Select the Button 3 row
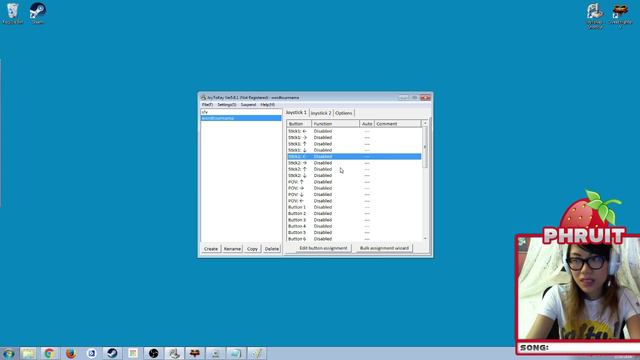The width and height of the screenshot is (640, 360). point(354,220)
